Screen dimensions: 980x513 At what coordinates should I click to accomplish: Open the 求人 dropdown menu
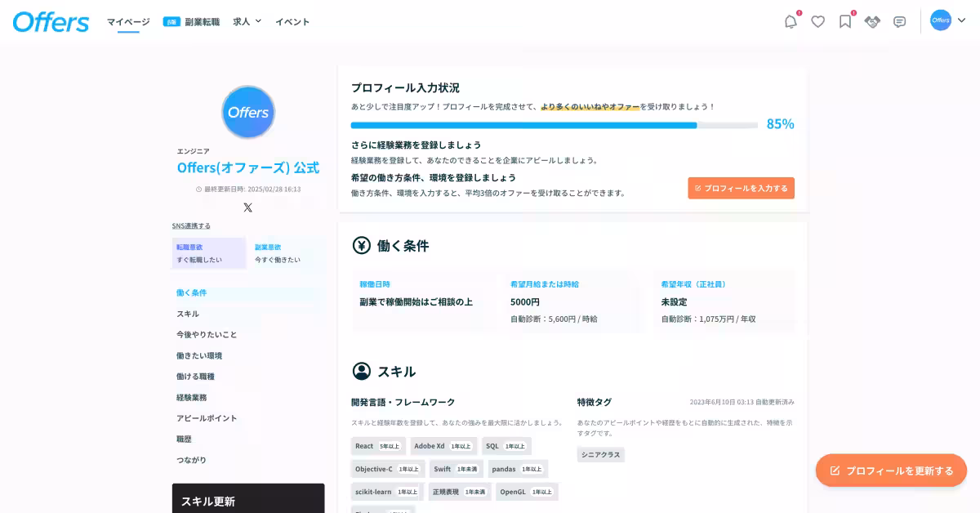tap(246, 22)
